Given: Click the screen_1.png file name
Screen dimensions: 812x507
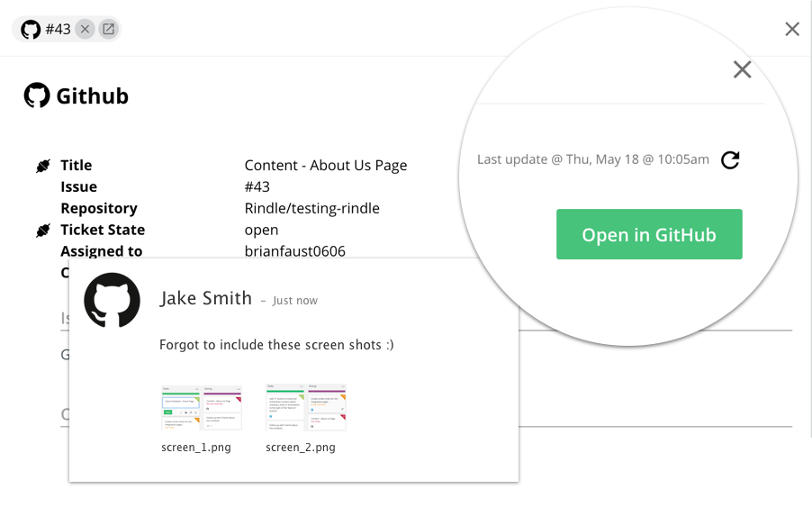Looking at the screenshot, I should (x=196, y=448).
